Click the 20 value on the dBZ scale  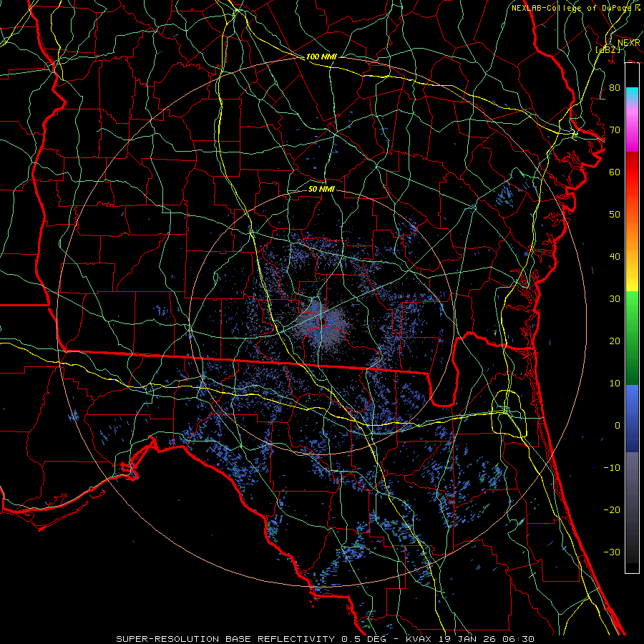pyautogui.click(x=615, y=341)
